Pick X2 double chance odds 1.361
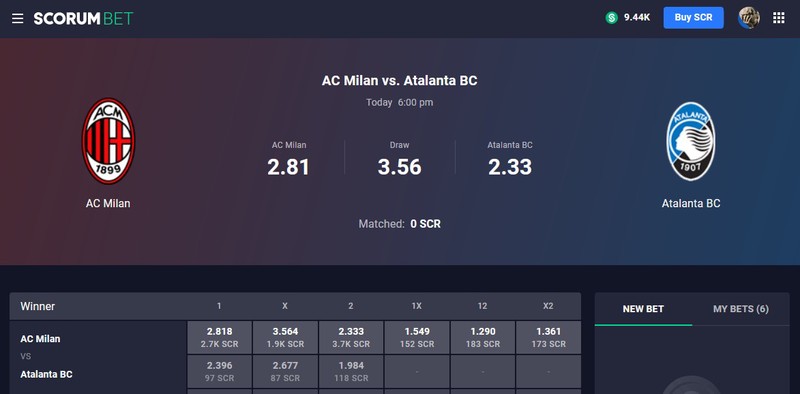800x394 pixels. tap(548, 337)
